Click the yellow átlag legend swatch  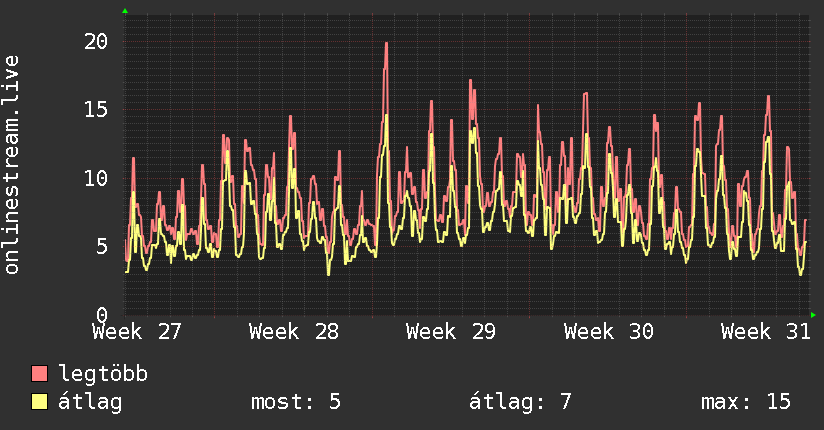pyautogui.click(x=39, y=401)
